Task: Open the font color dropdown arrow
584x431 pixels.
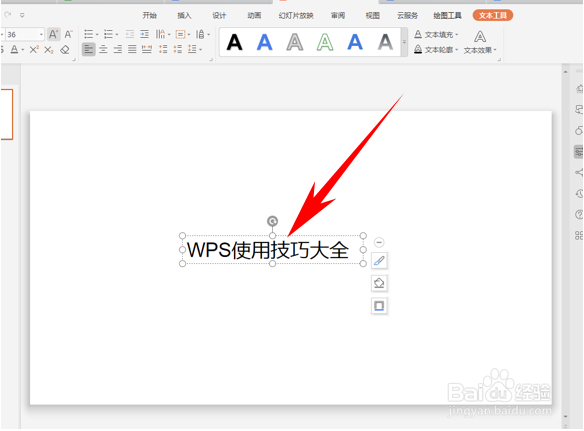Action: click(23, 50)
